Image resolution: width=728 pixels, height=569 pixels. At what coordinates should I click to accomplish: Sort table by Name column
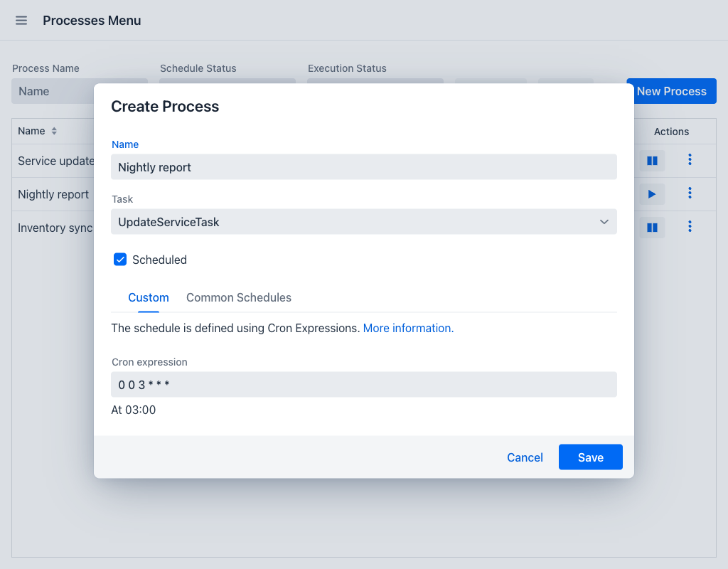(54, 131)
